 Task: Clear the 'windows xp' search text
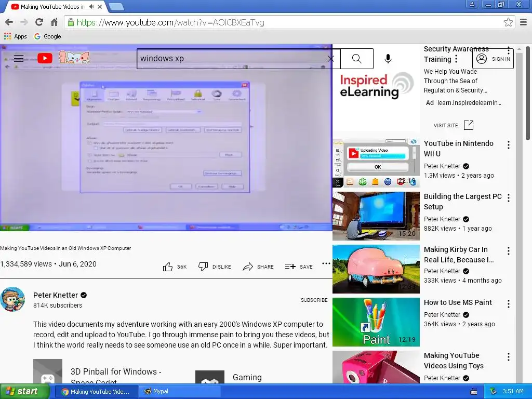click(331, 59)
